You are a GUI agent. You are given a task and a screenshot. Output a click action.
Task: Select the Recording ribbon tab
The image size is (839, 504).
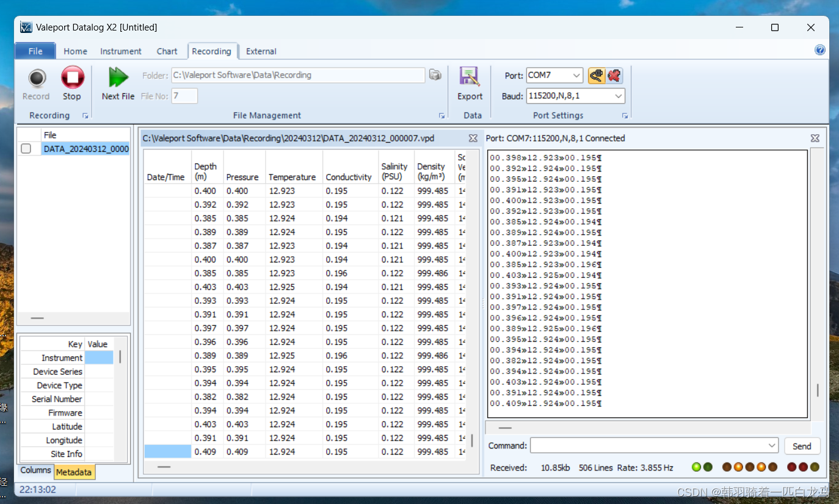point(211,51)
